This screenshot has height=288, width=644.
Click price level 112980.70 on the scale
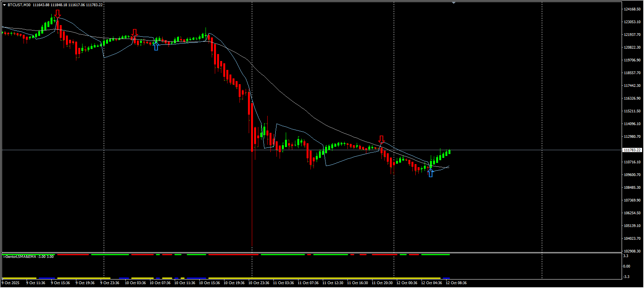(632, 137)
